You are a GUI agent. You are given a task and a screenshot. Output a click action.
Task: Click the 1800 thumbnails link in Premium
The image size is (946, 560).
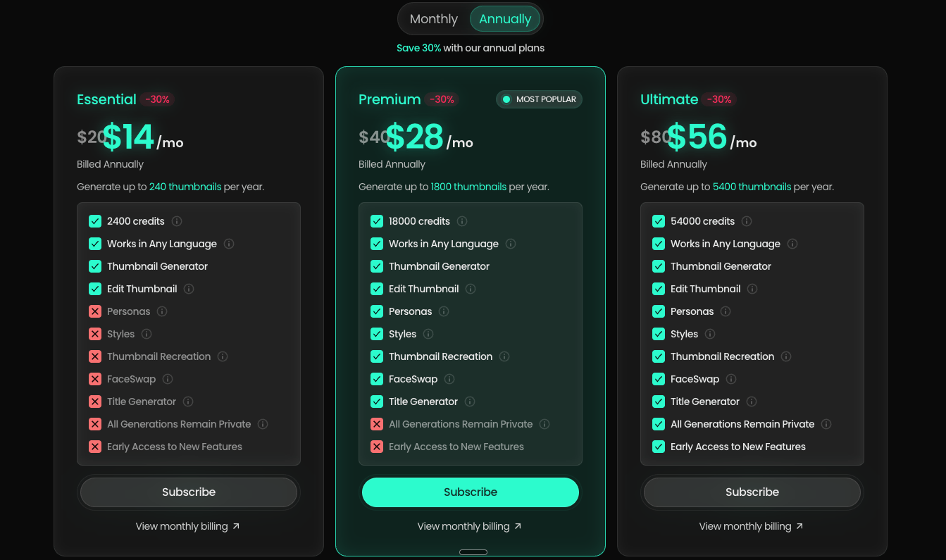pyautogui.click(x=468, y=187)
